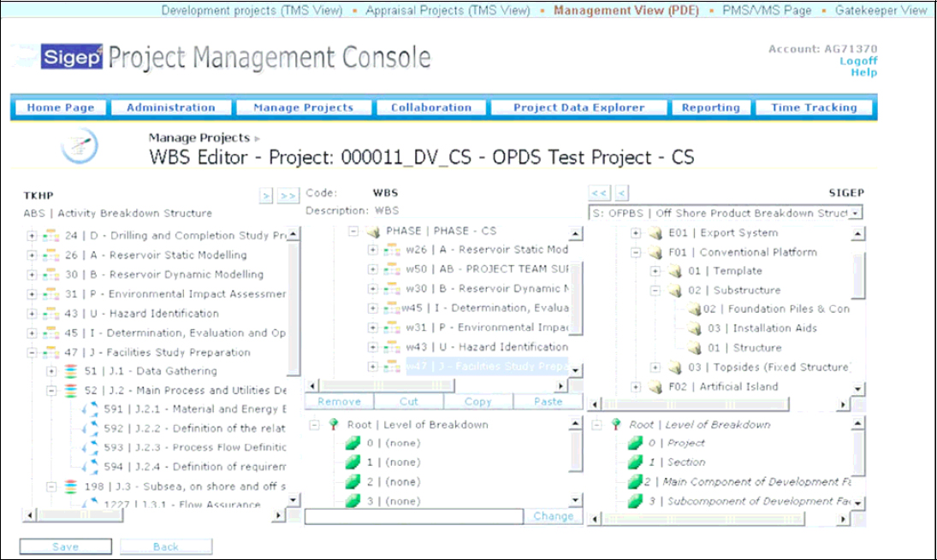Click E01 | Export System folder icon
937x560 pixels.
656,233
